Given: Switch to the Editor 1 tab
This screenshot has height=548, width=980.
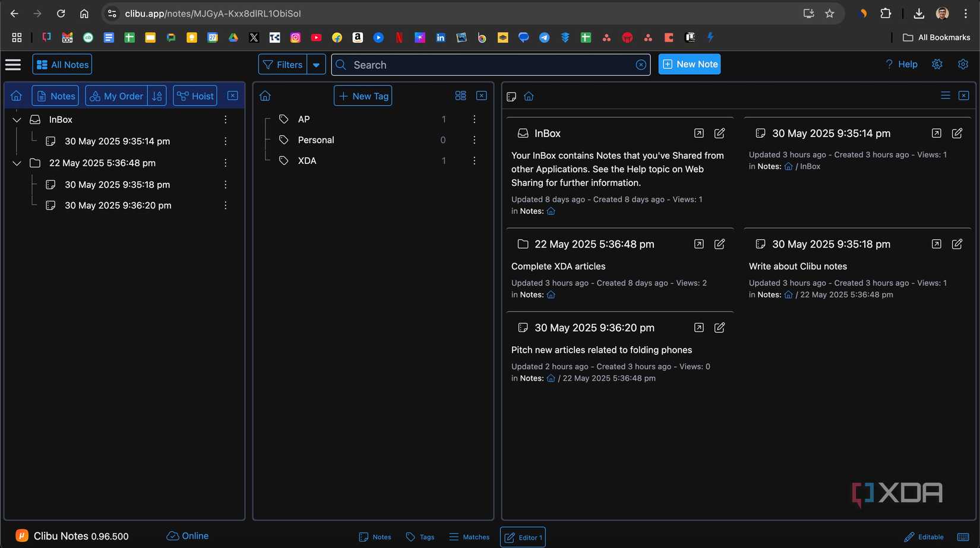Looking at the screenshot, I should 523,537.
